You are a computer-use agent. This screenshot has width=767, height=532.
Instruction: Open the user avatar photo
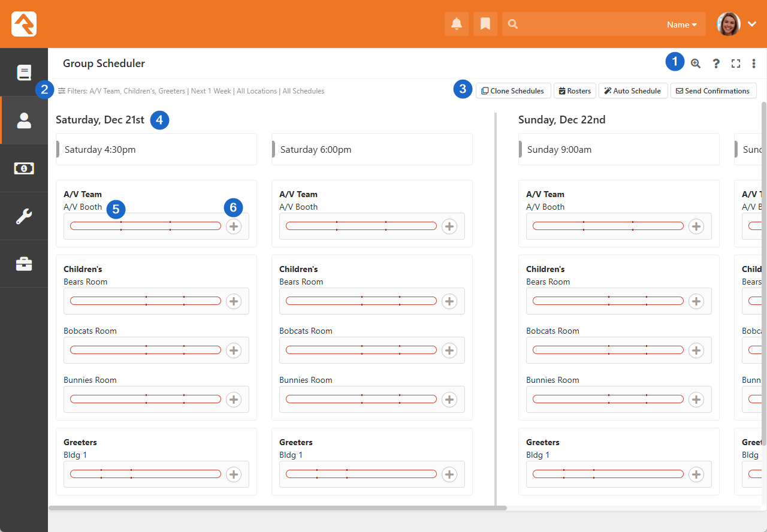[x=728, y=24]
